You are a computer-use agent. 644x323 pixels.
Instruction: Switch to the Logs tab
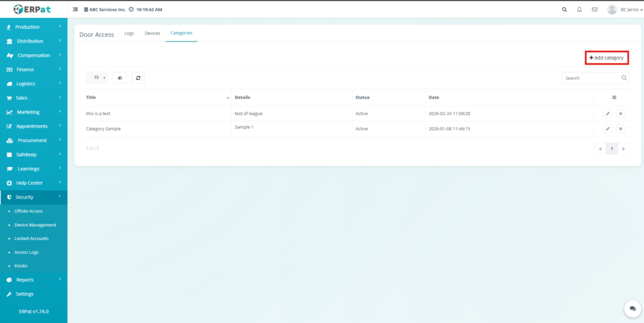click(129, 33)
